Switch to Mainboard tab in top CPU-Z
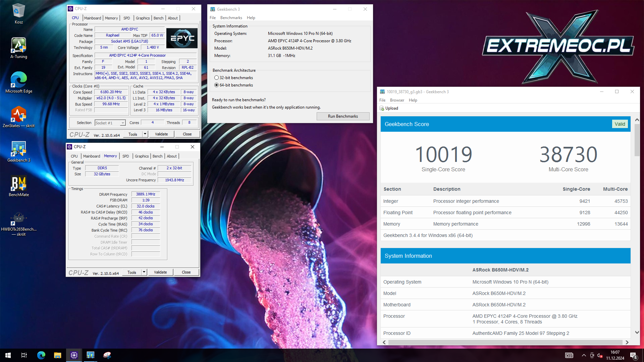 93,18
